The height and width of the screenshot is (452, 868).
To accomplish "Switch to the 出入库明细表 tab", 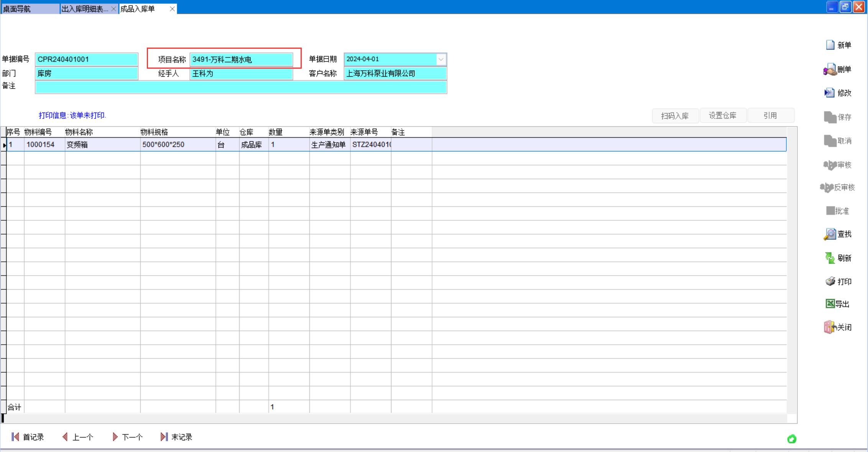I will [85, 9].
